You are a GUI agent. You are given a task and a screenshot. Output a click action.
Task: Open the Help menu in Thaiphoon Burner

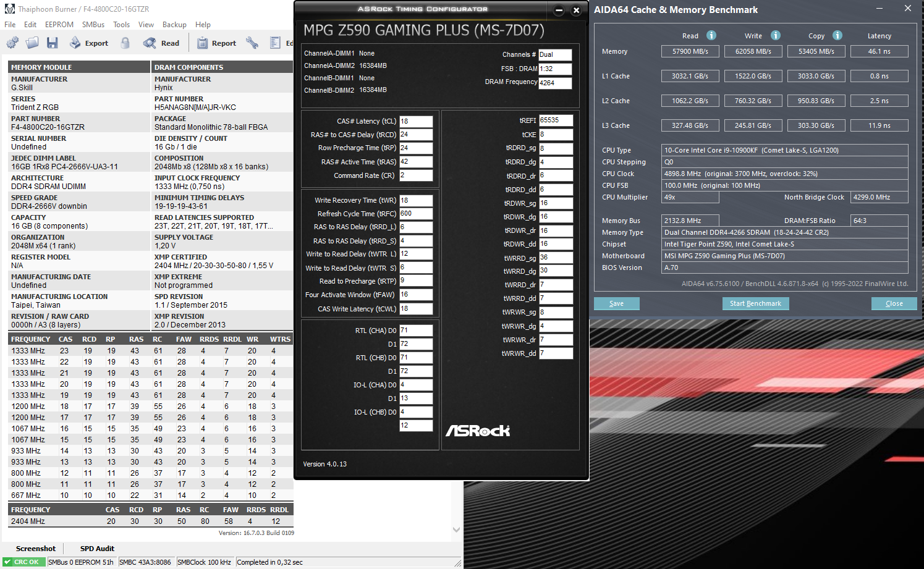tap(203, 25)
